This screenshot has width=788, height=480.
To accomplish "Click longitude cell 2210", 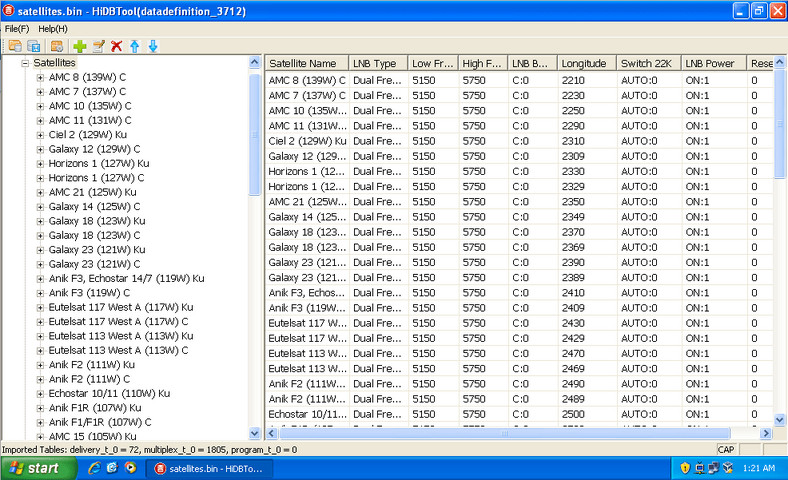I will pos(573,80).
